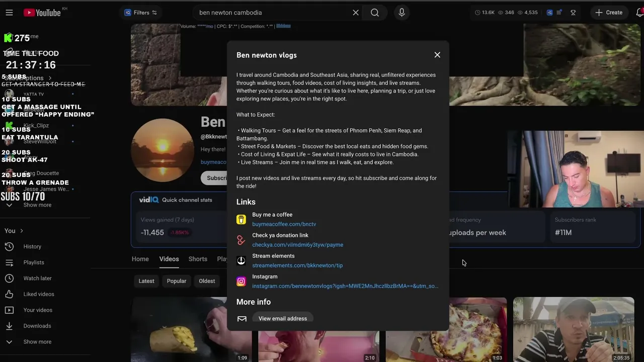
Task: Click the Your videos play icon
Action: tap(9, 310)
